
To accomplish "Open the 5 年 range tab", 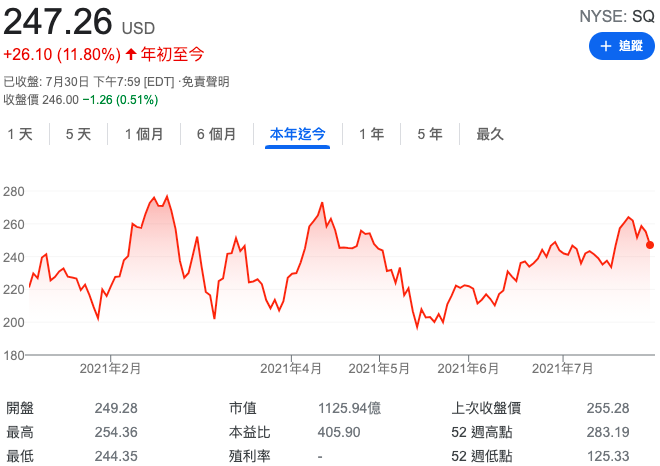I will pos(430,134).
